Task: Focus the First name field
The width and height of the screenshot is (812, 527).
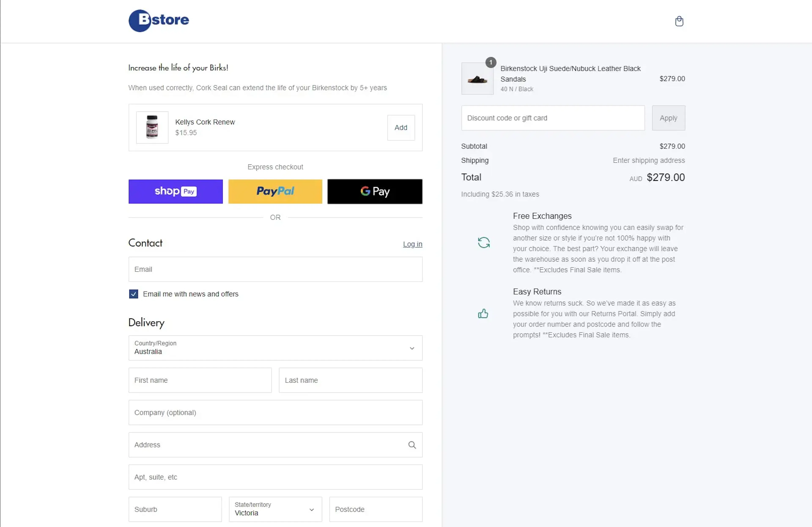Action: point(200,380)
